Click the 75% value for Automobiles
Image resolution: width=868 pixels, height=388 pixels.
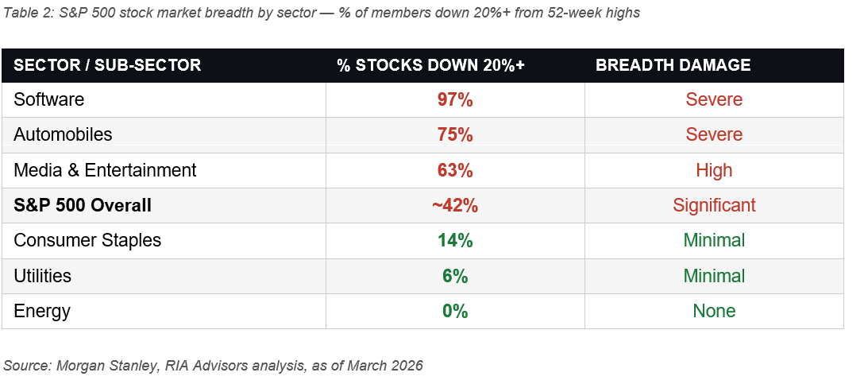tap(455, 134)
